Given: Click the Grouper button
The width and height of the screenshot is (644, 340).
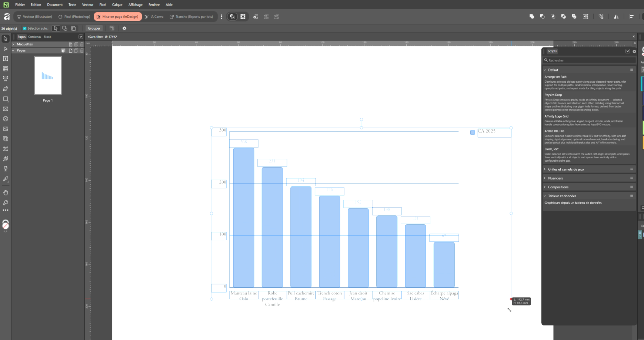Looking at the screenshot, I should click(x=94, y=28).
